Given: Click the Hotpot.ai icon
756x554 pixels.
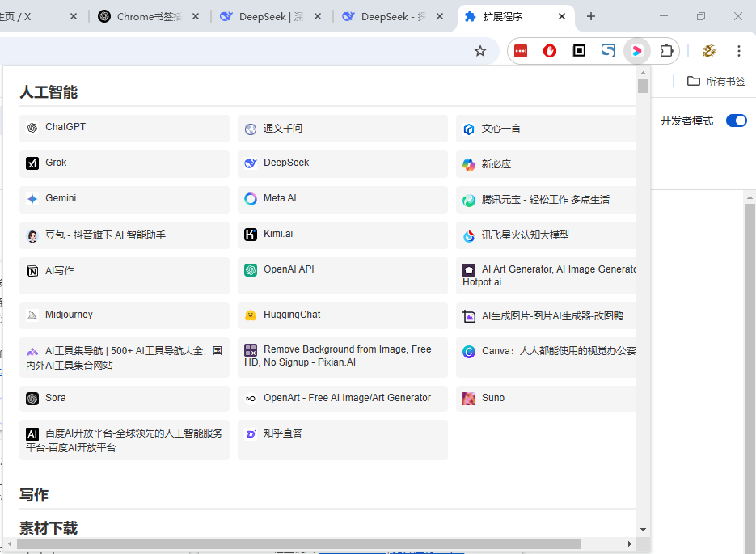Looking at the screenshot, I should coord(469,270).
